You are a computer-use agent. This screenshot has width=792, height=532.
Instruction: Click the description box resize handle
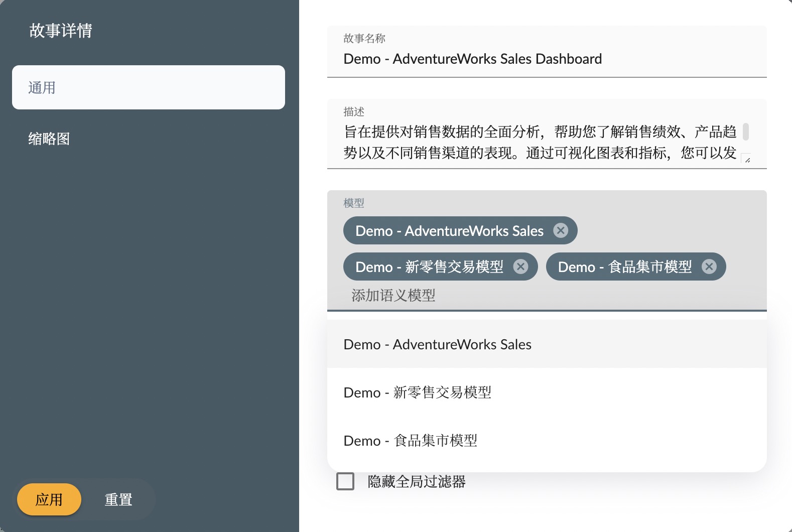747,159
